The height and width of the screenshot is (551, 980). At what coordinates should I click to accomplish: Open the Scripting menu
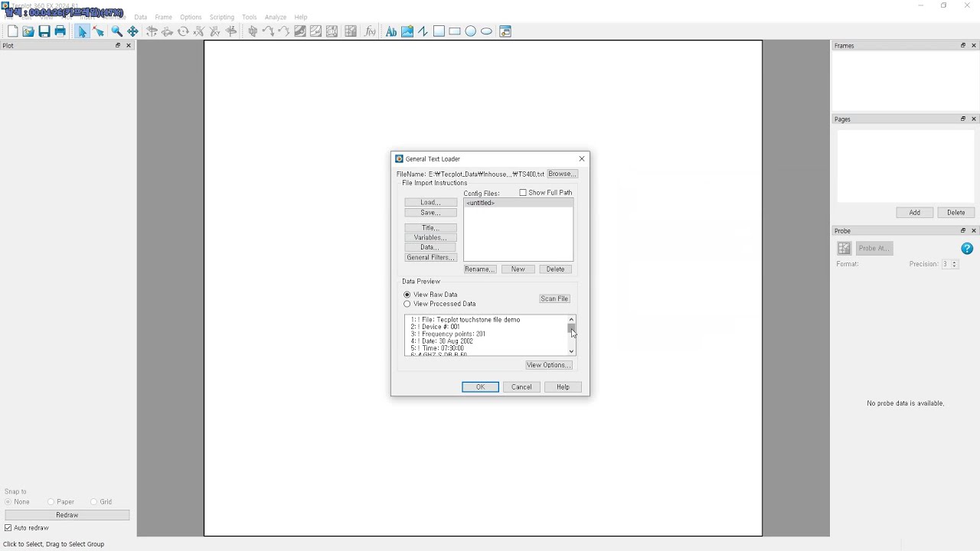[x=222, y=17]
